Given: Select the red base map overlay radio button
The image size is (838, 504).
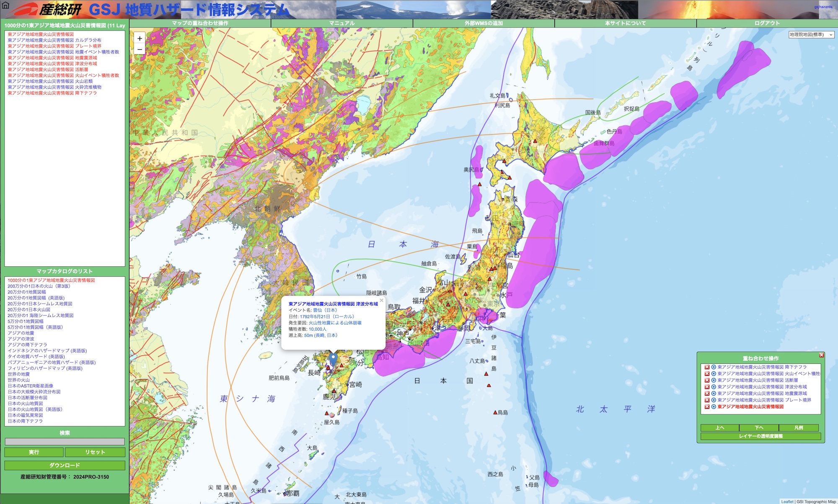Looking at the screenshot, I should pyautogui.click(x=714, y=407).
